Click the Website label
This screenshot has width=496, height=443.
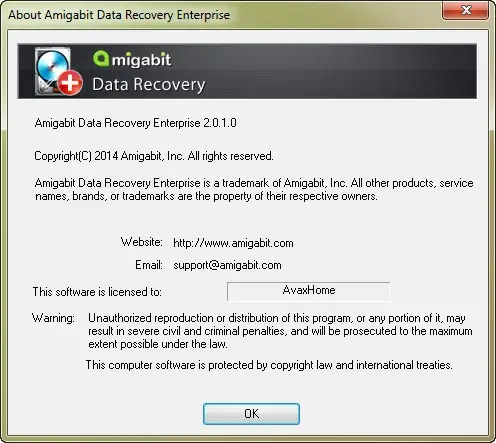point(142,242)
